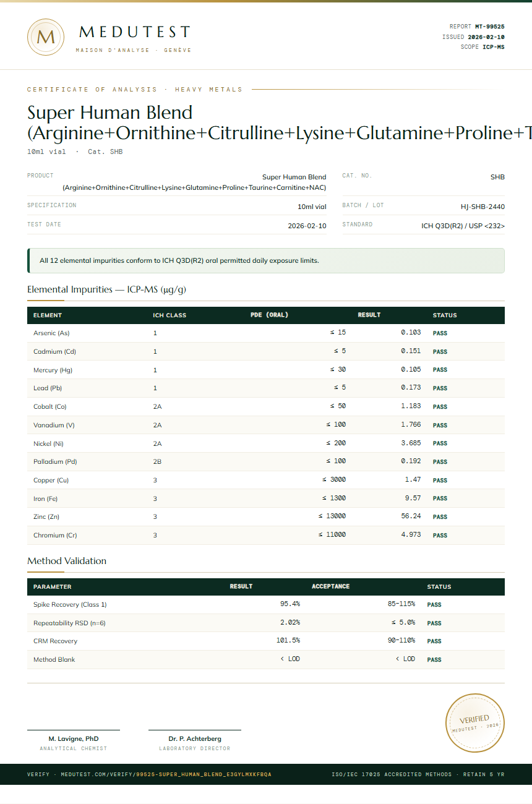
Task: Open the medutest.com verify link in footer
Action: pyautogui.click(x=149, y=774)
